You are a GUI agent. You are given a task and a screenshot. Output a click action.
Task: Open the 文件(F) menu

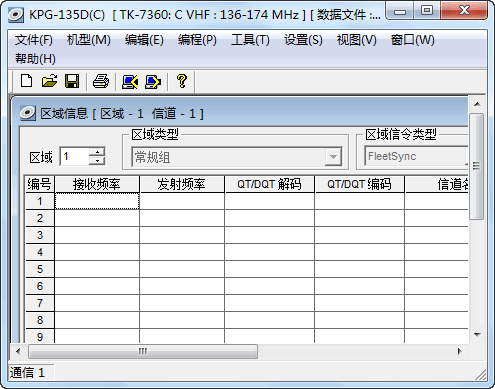pyautogui.click(x=33, y=40)
